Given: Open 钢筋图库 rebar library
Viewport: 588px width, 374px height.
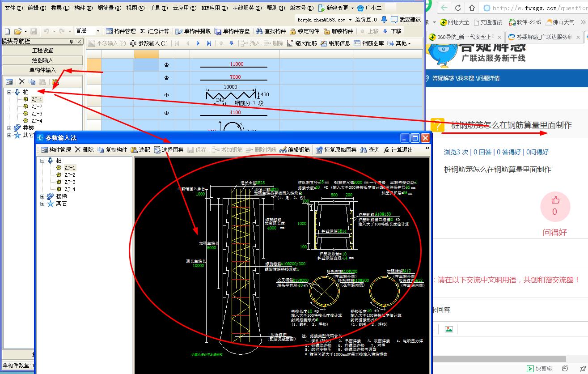Looking at the screenshot, I should click(369, 43).
